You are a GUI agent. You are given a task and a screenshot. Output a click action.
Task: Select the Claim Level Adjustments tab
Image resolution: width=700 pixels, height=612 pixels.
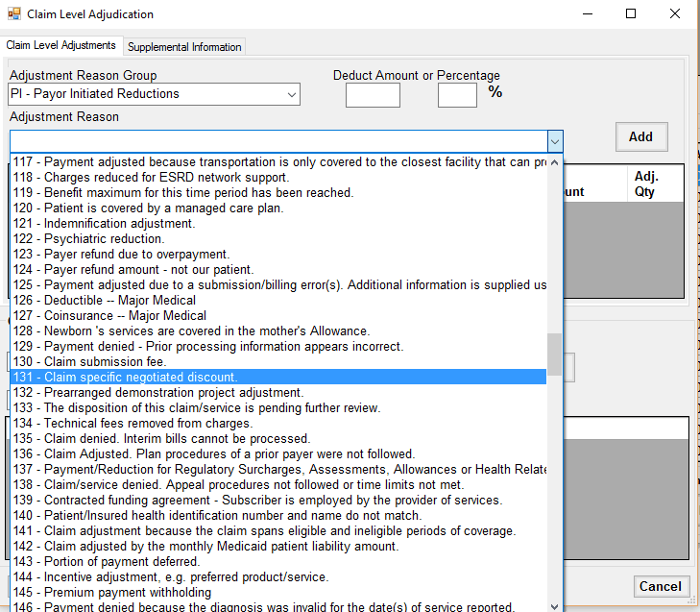61,45
